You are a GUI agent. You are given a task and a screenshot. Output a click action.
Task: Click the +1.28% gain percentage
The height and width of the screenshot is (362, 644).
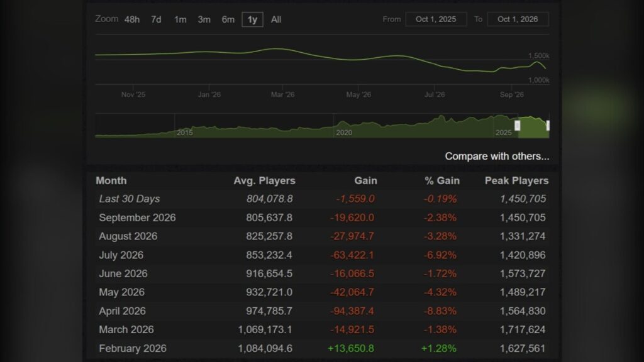point(438,348)
